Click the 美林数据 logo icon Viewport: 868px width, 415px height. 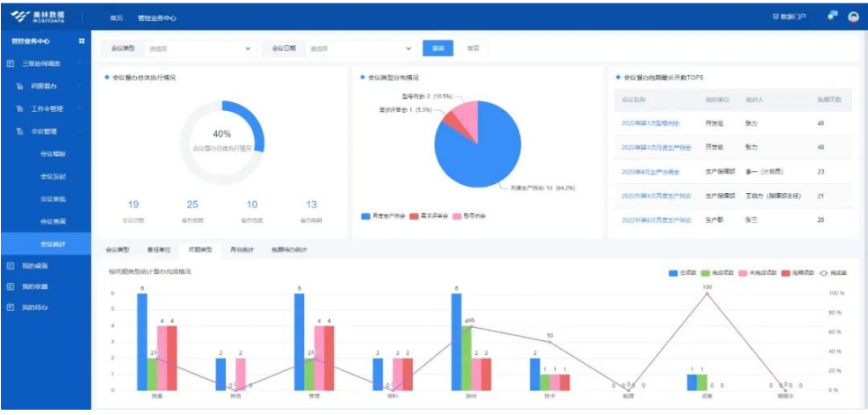tap(19, 17)
